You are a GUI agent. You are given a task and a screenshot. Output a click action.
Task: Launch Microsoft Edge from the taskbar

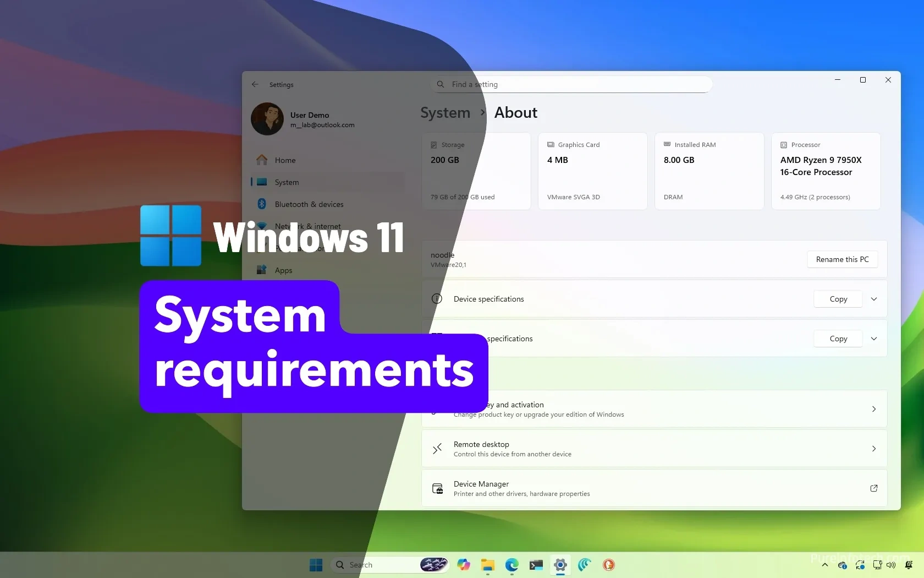(512, 565)
